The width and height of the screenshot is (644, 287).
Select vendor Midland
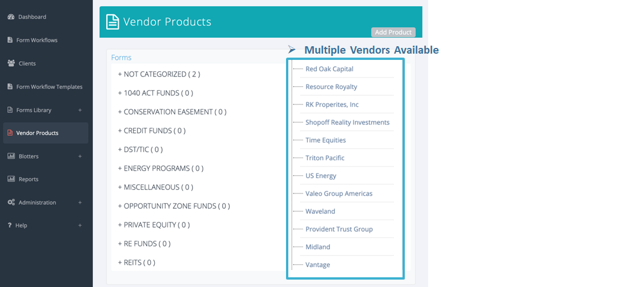[318, 246]
